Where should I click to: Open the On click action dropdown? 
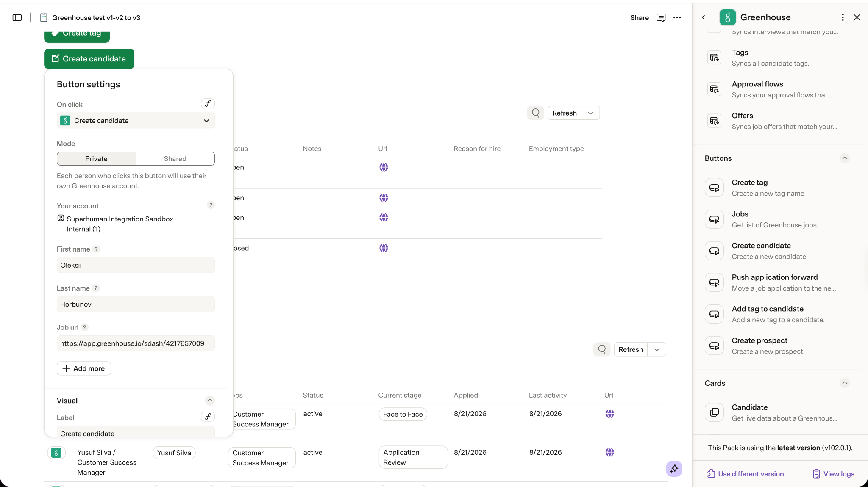click(136, 121)
